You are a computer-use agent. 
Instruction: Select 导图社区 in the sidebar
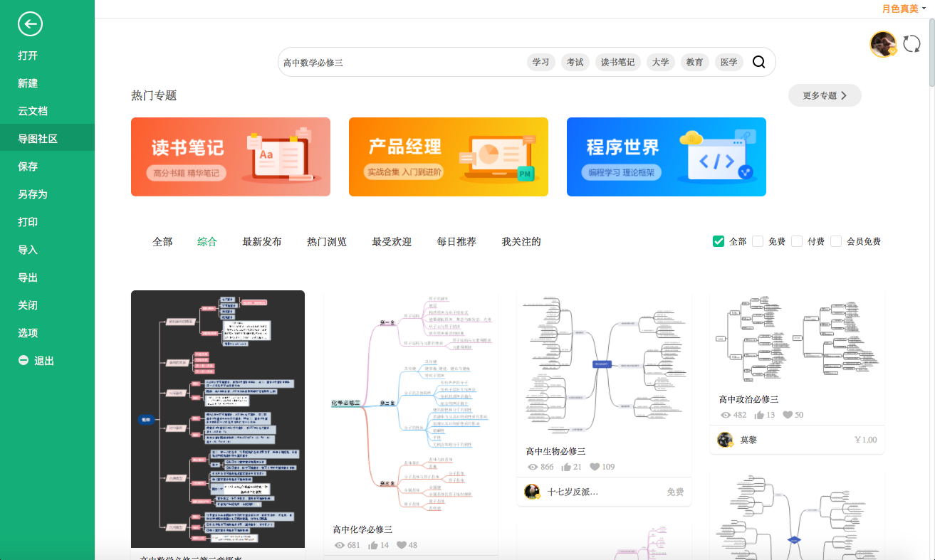click(47, 139)
